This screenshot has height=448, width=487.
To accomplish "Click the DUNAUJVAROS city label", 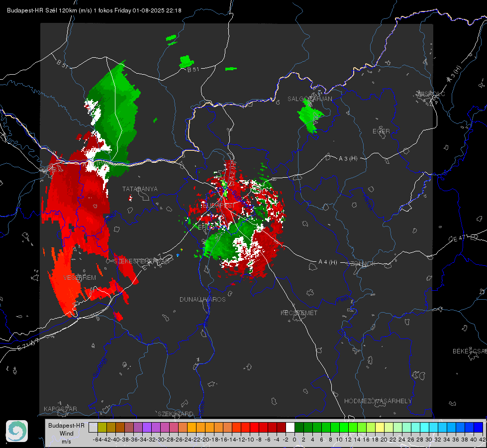I will pos(202,299).
